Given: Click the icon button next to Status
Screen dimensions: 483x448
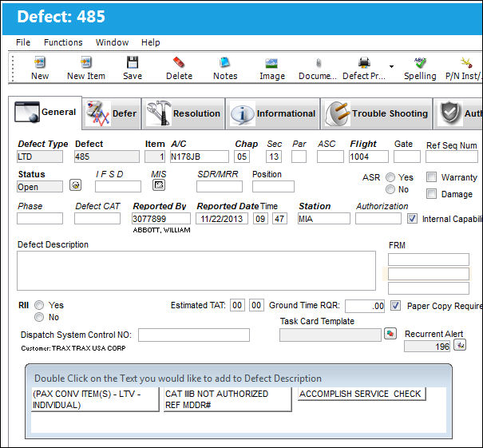Looking at the screenshot, I should click(76, 185).
